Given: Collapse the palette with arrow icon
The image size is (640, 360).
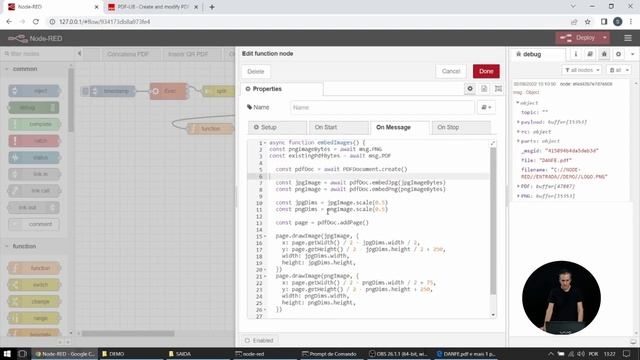Looking at the screenshot, I should (x=79, y=53).
